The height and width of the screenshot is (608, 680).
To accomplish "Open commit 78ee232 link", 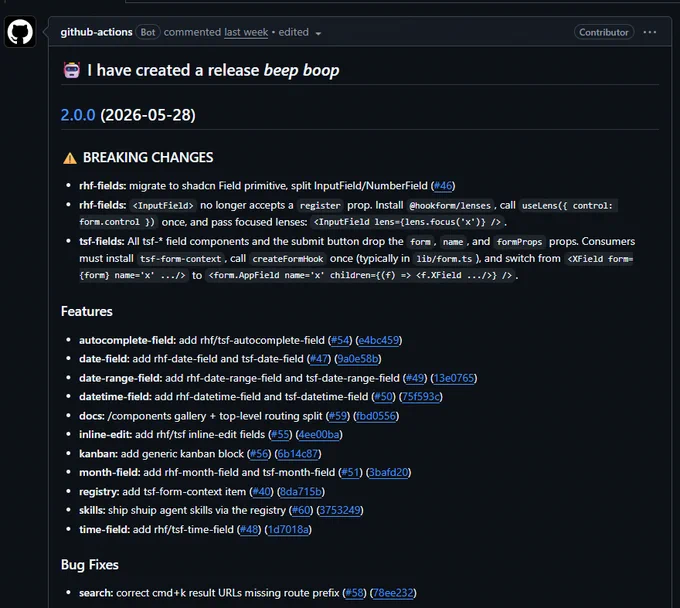I will 393,593.
